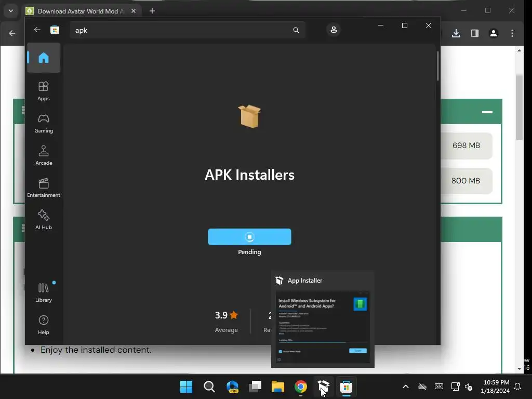Viewport: 532px width, 399px height.
Task: Click the APK Installers title text
Action: point(249,175)
